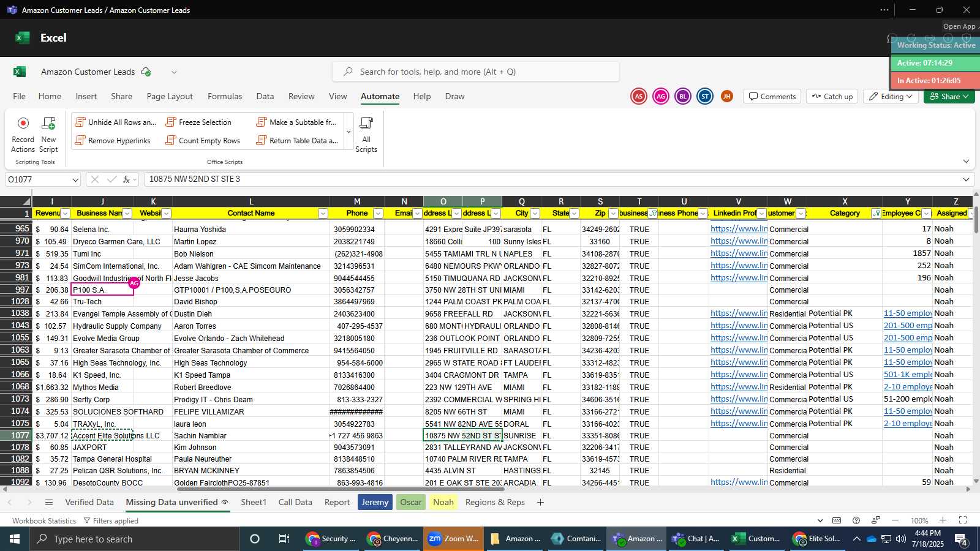The image size is (980, 551).
Task: Run the Freeze Selection script
Action: (x=198, y=122)
